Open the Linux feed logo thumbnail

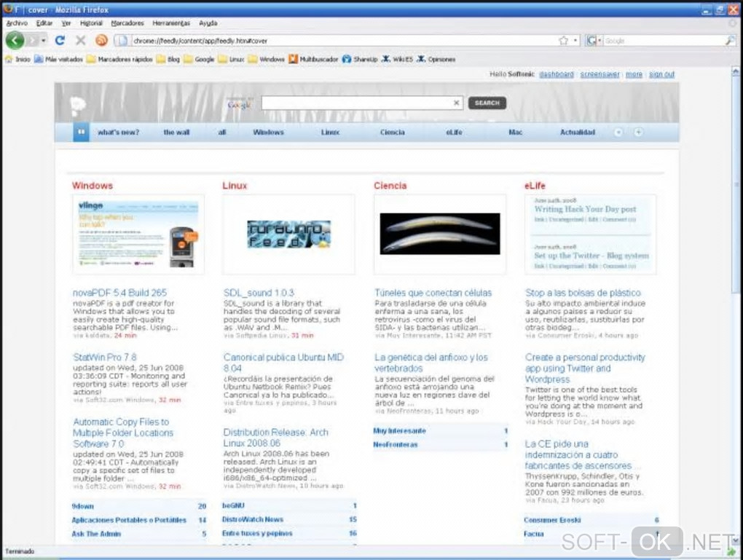point(288,234)
